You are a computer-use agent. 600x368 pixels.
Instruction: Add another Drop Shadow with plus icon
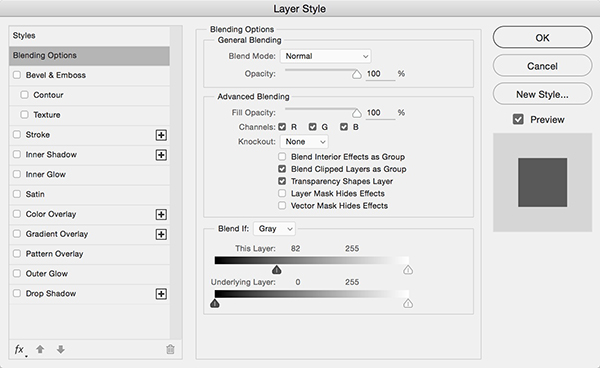tap(161, 294)
